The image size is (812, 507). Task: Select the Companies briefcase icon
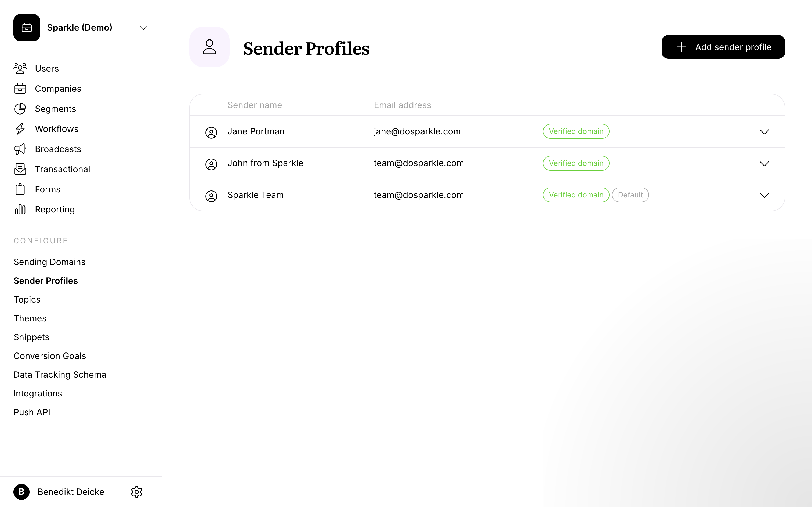[x=20, y=88]
